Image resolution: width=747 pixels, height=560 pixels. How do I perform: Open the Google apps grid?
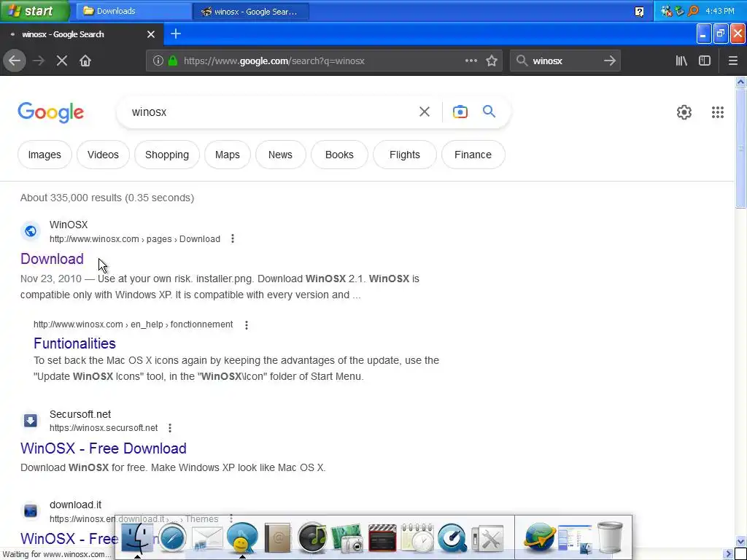tap(718, 112)
